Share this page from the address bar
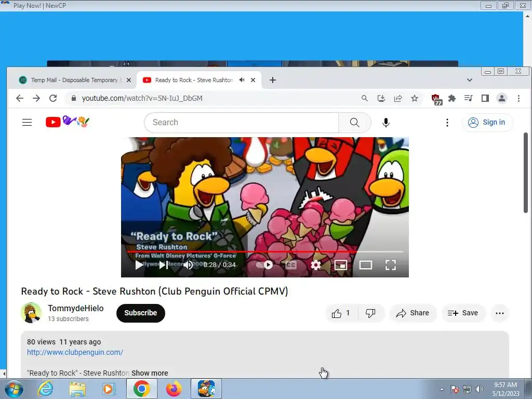Screen dimensions: 532x399 point(397,98)
